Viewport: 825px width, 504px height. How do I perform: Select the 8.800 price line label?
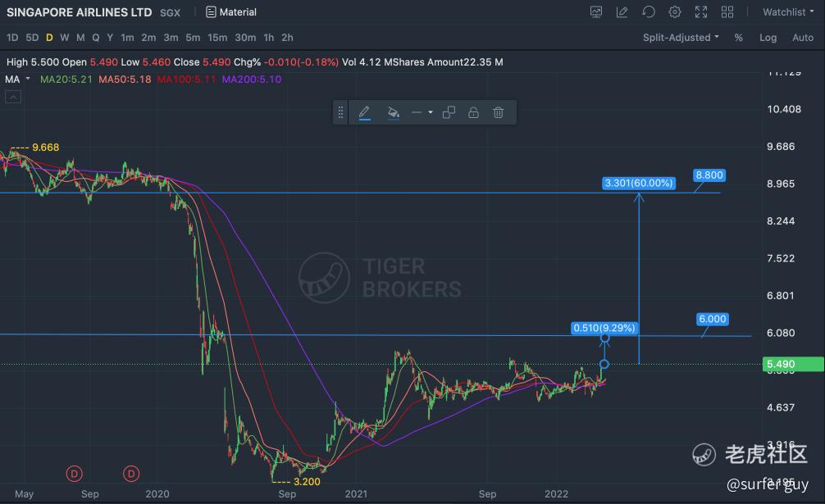pyautogui.click(x=709, y=175)
